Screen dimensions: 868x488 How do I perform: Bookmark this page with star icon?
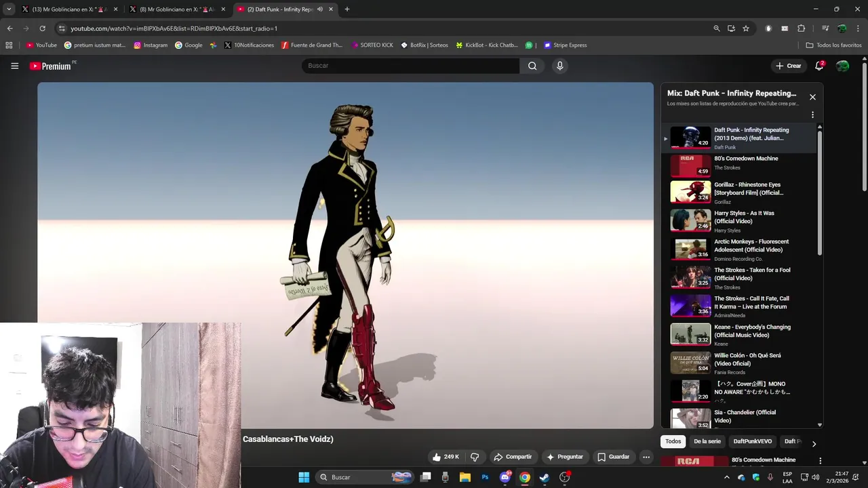pyautogui.click(x=746, y=28)
